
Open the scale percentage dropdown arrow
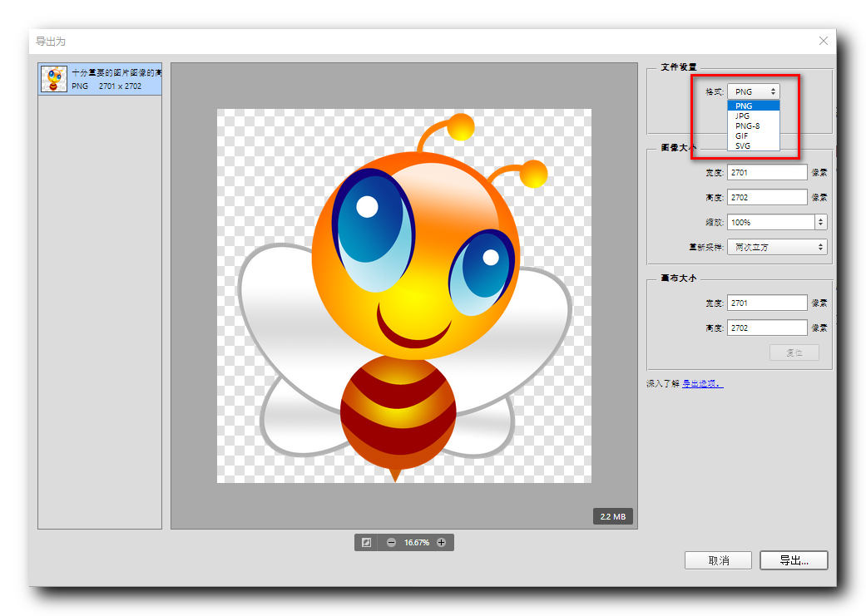821,222
